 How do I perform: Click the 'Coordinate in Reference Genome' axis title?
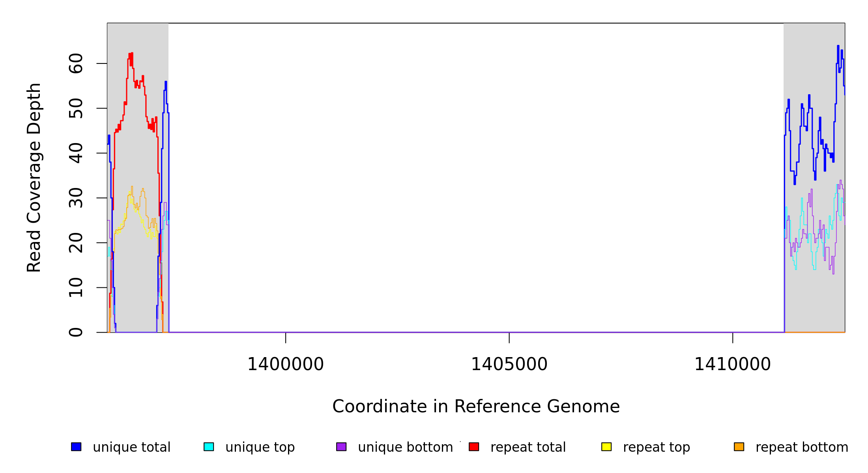(476, 406)
